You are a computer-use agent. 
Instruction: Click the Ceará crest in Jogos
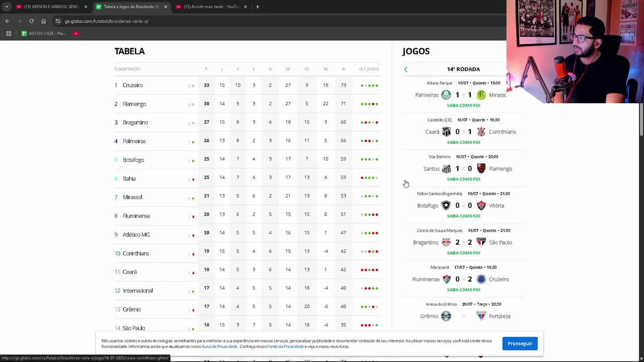click(446, 132)
